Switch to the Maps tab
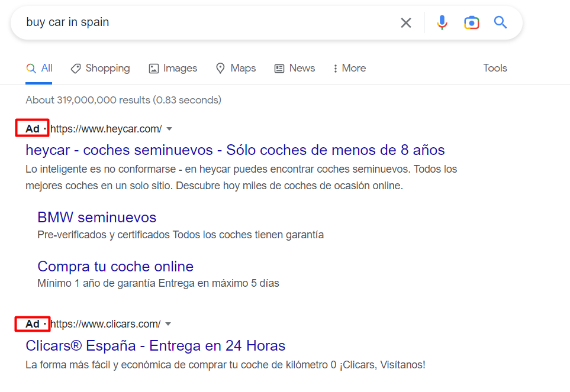This screenshot has width=570, height=392. 236,68
